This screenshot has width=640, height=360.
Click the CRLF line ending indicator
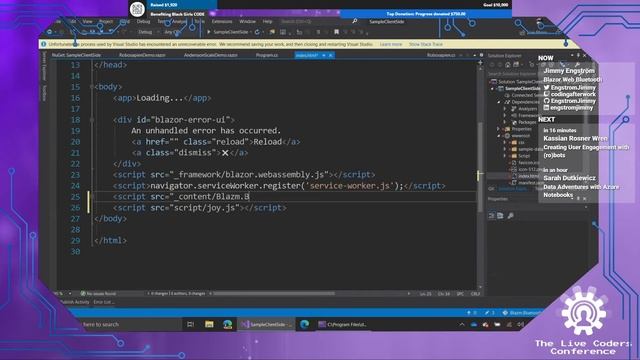tap(475, 293)
